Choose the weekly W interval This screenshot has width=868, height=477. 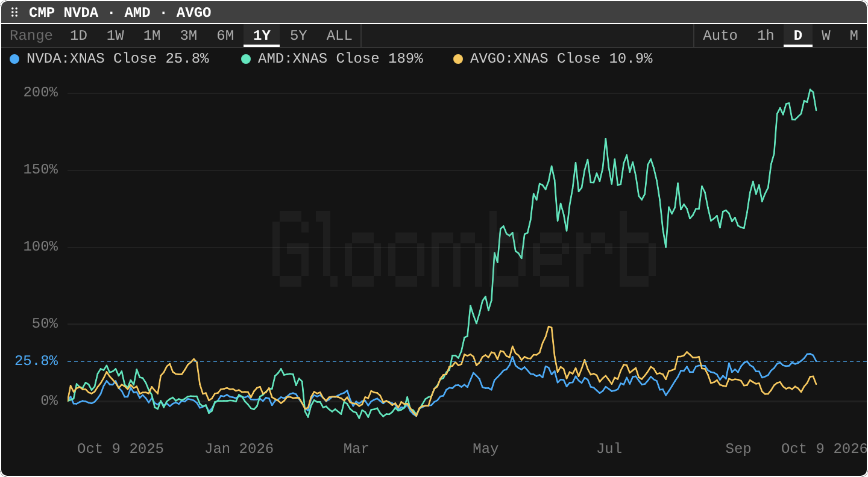click(x=826, y=36)
